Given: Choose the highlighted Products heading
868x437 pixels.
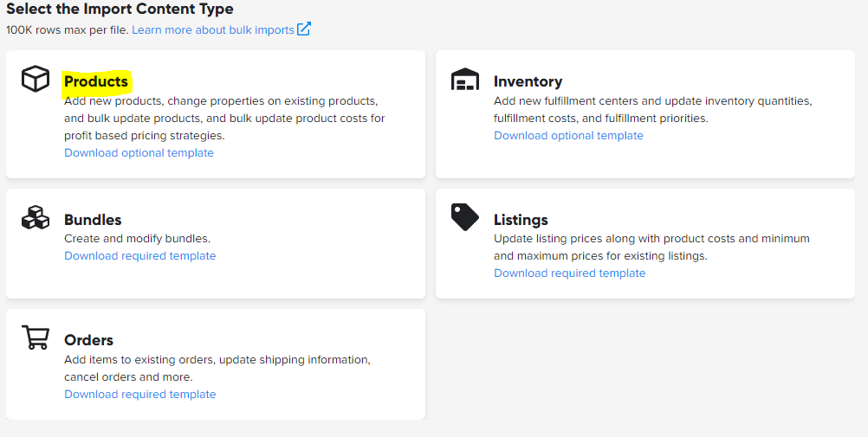Looking at the screenshot, I should click(x=96, y=81).
